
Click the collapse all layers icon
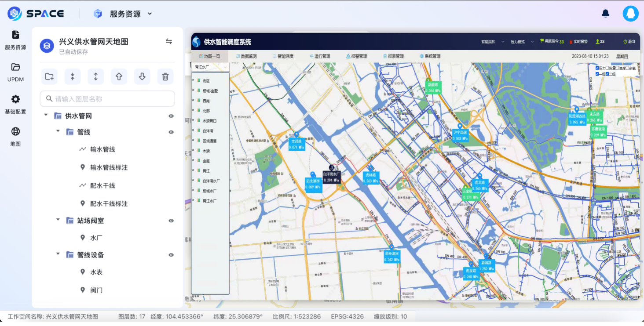coord(73,76)
